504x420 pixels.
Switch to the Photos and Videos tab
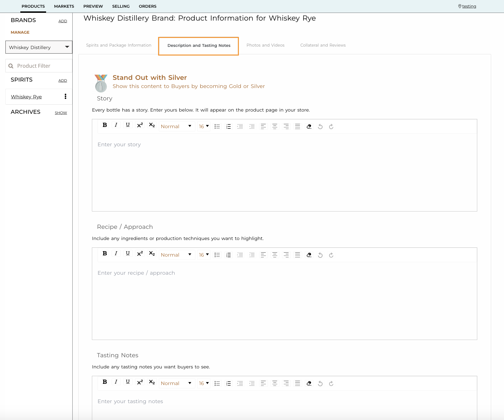coord(265,45)
